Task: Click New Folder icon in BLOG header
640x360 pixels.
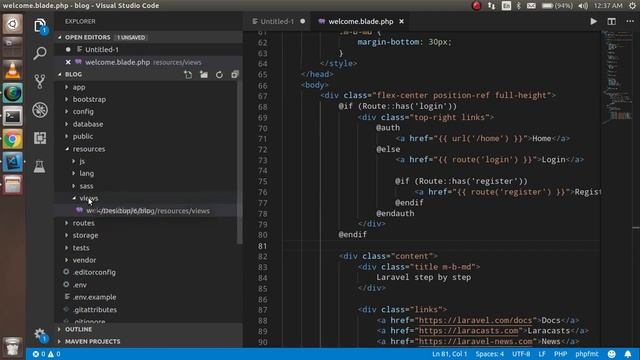Action: click(x=204, y=75)
